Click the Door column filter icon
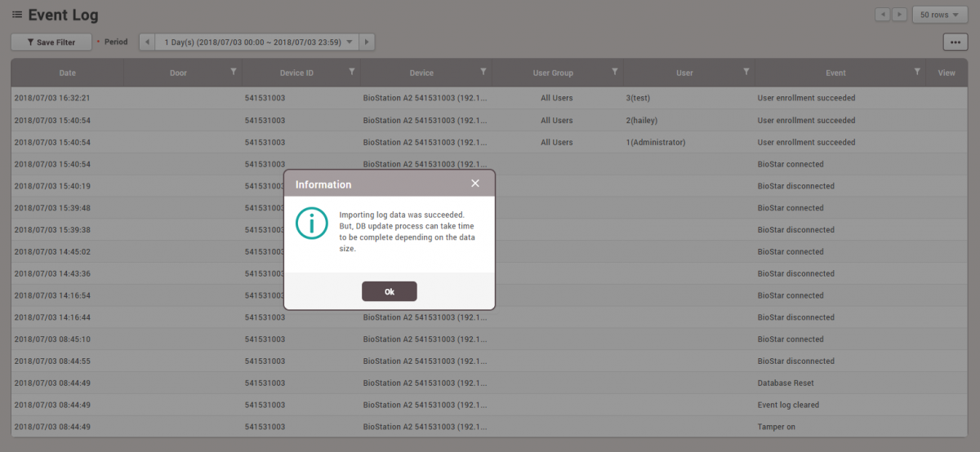The width and height of the screenshot is (980, 452). pos(234,73)
